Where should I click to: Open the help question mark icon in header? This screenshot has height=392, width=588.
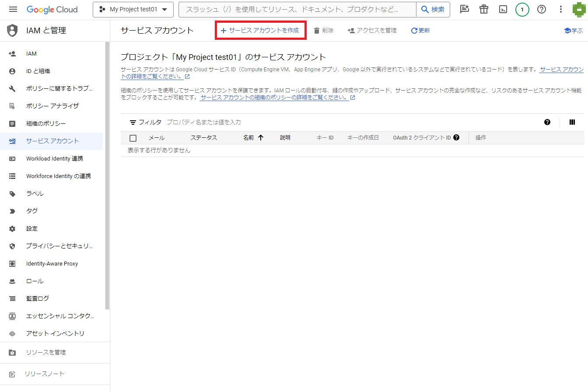point(542,10)
